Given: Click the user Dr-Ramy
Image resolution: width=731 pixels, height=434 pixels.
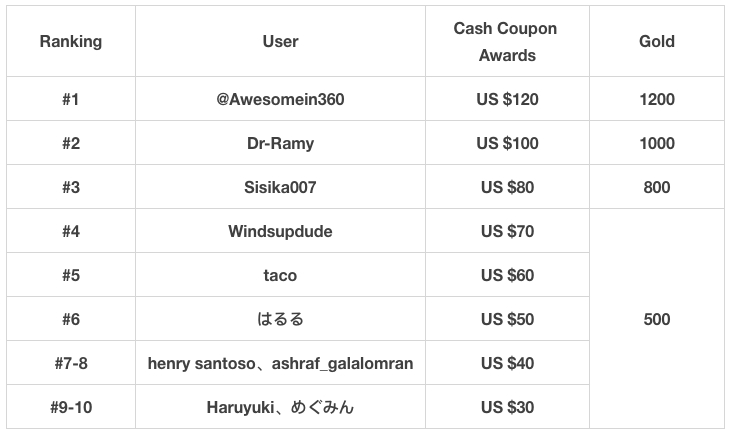Looking at the screenshot, I should [280, 143].
